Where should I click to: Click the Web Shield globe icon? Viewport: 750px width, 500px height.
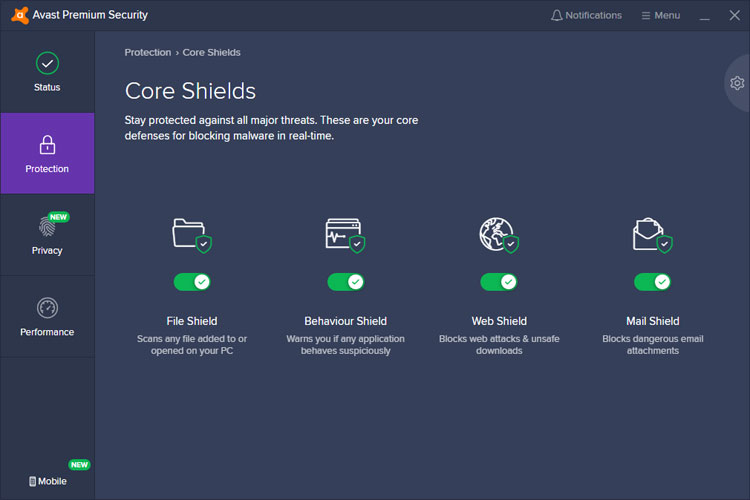[499, 235]
